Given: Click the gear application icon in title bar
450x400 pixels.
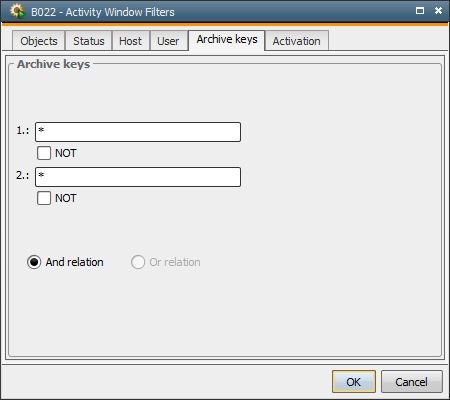Looking at the screenshot, I should point(17,11).
